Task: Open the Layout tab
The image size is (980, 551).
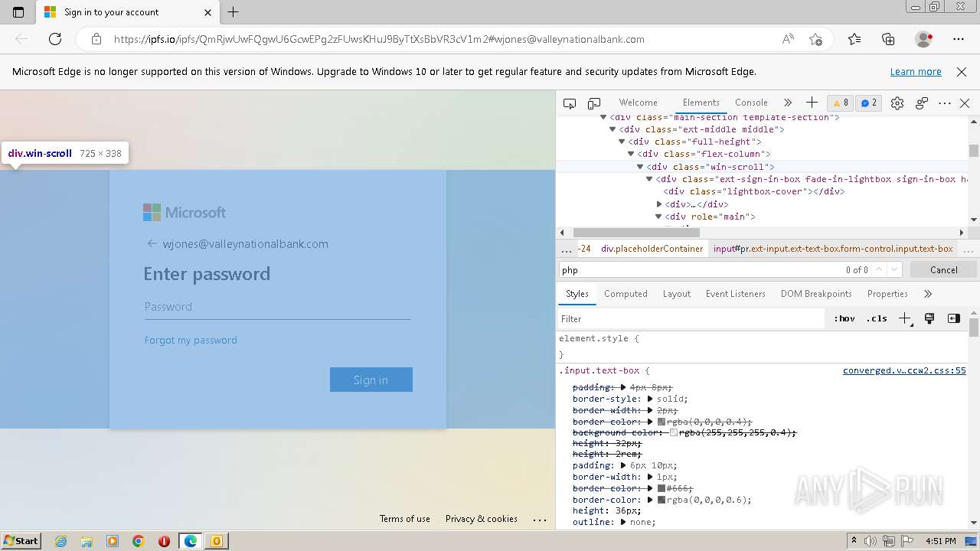Action: click(676, 294)
